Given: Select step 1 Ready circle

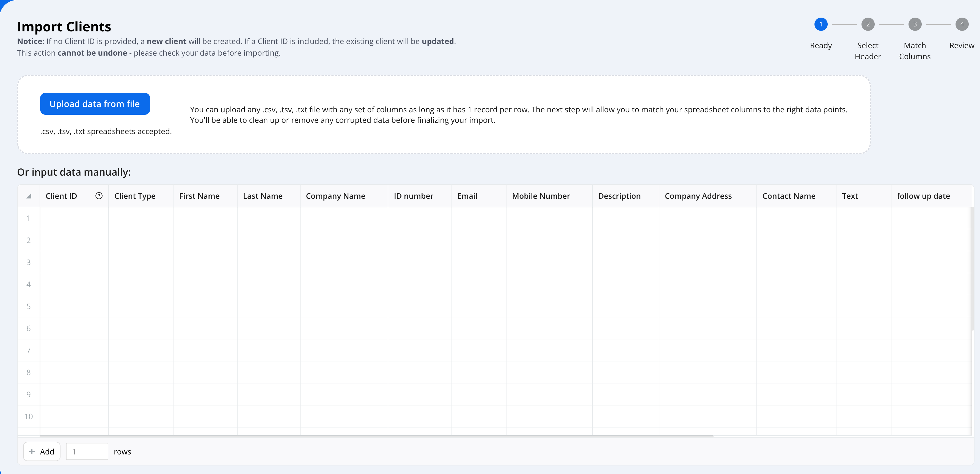Looking at the screenshot, I should coord(821,24).
